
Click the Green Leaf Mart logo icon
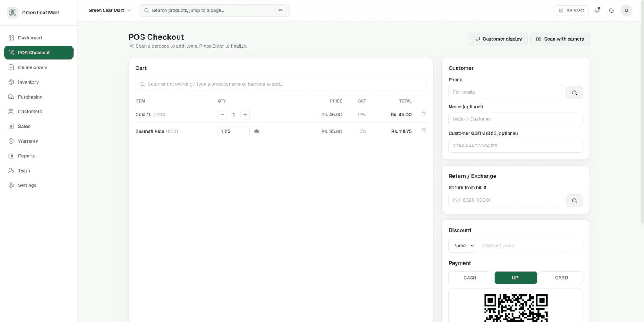click(x=13, y=13)
